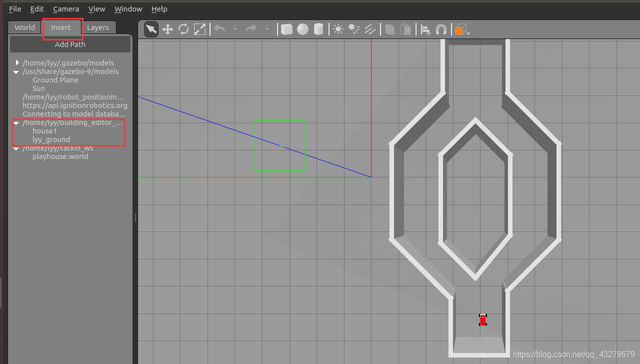Screen dimensions: 640x364
Task: Click the Add Path button
Action: pyautogui.click(x=70, y=44)
